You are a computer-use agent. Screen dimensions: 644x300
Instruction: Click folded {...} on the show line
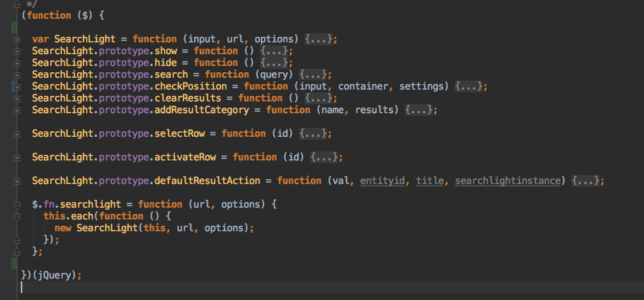[x=274, y=51]
